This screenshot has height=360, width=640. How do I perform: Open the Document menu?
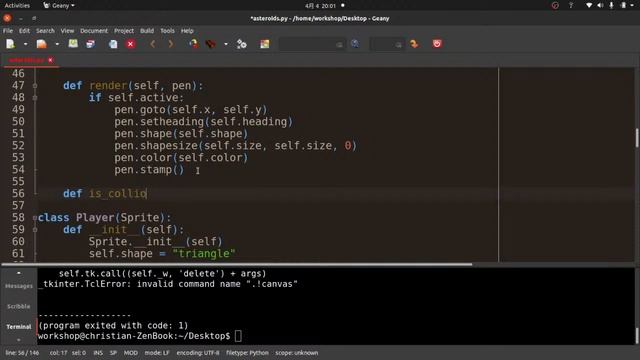(x=94, y=31)
